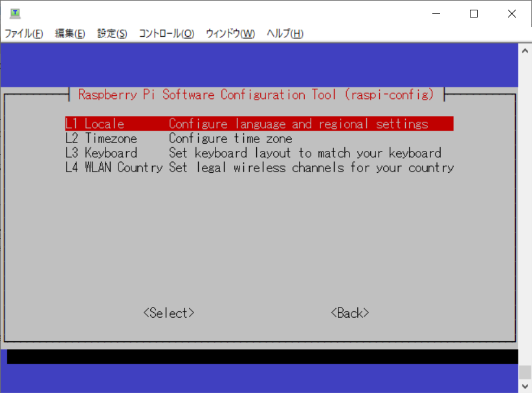Minimize the terminal window
The height and width of the screenshot is (393, 532).
pyautogui.click(x=436, y=14)
